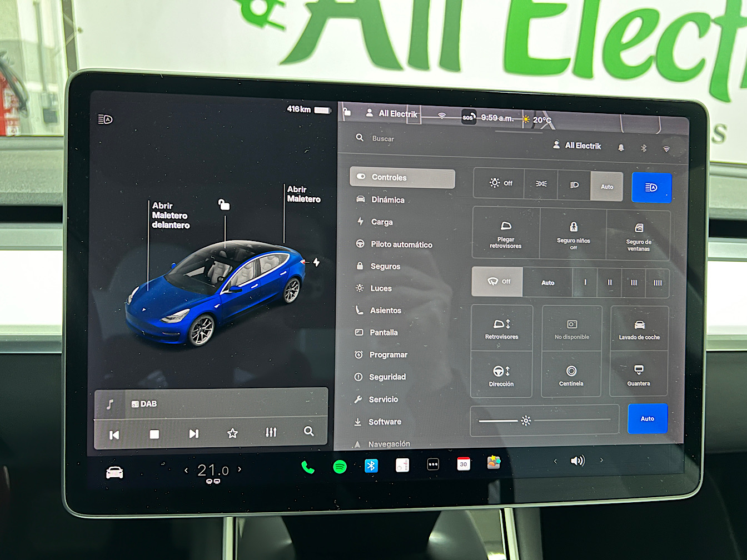This screenshot has width=747, height=560.
Task: Toggle Seguro niños child lock
Action: coord(573,234)
